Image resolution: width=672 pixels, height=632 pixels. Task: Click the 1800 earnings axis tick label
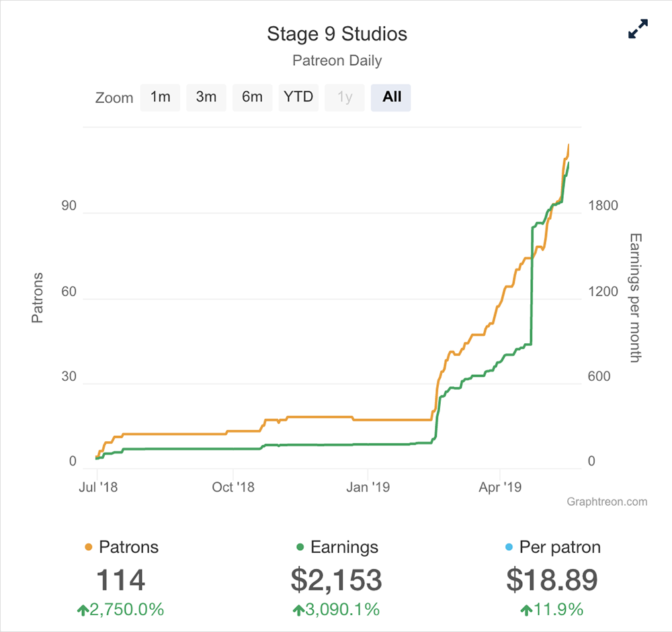(603, 206)
